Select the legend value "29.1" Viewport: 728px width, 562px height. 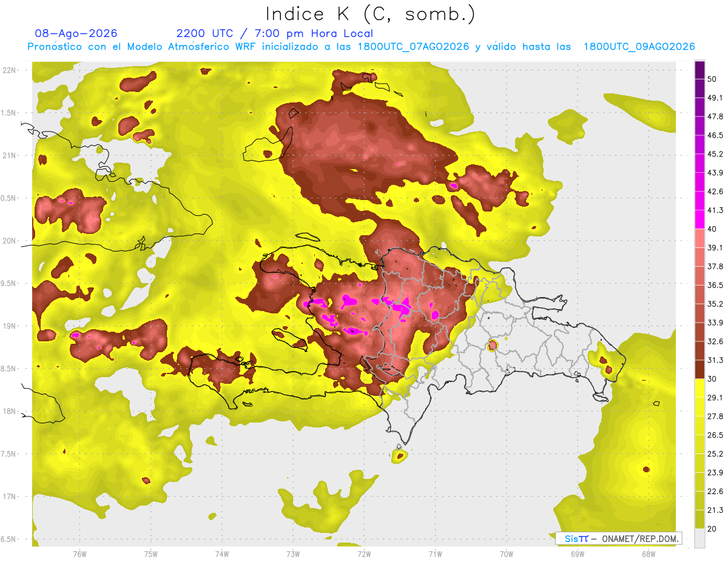(715, 398)
